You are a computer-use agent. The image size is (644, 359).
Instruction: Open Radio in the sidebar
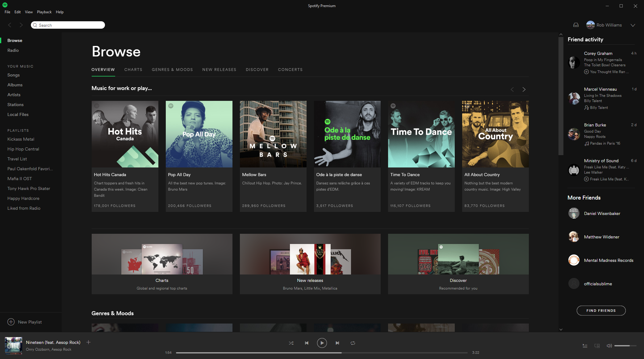click(x=13, y=50)
